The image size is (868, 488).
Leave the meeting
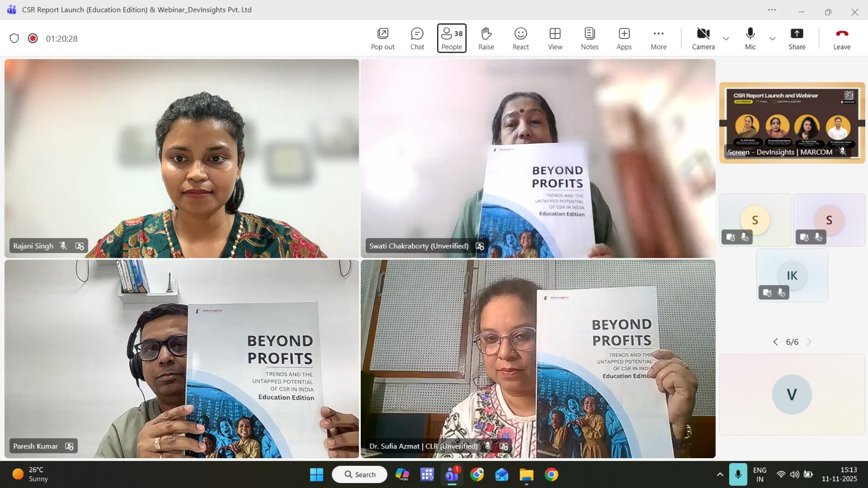[x=842, y=38]
